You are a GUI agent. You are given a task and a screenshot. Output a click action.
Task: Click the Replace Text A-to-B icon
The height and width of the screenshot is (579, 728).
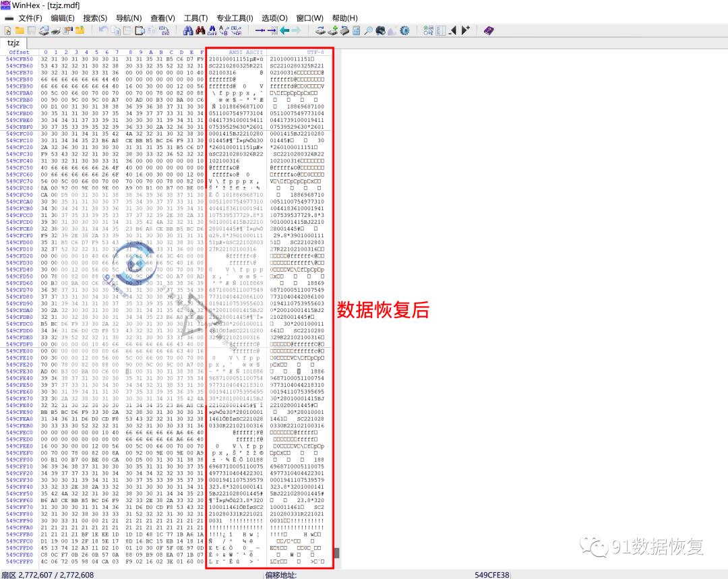224,30
